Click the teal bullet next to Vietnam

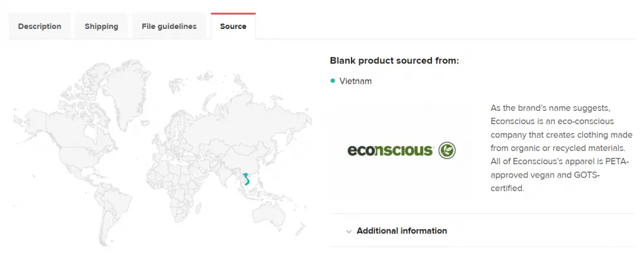coord(333,81)
